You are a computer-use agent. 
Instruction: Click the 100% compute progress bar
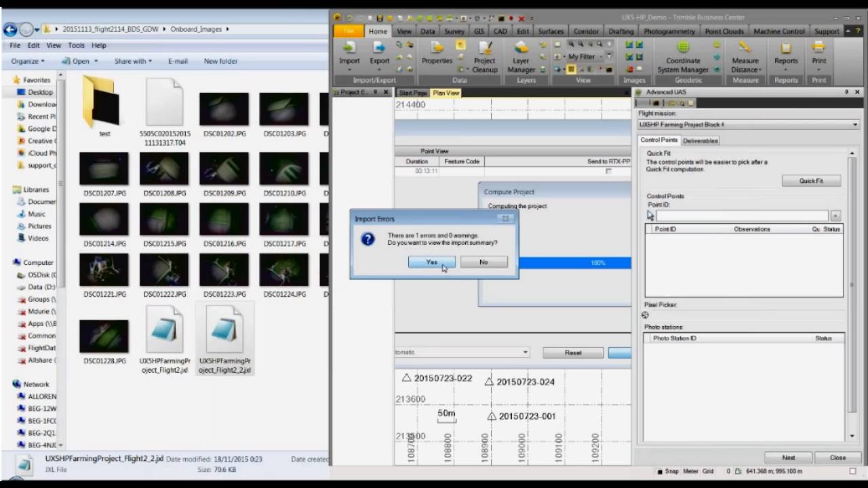click(x=575, y=263)
